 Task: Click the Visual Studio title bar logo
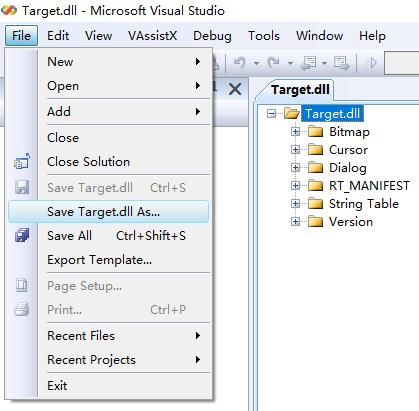click(9, 10)
